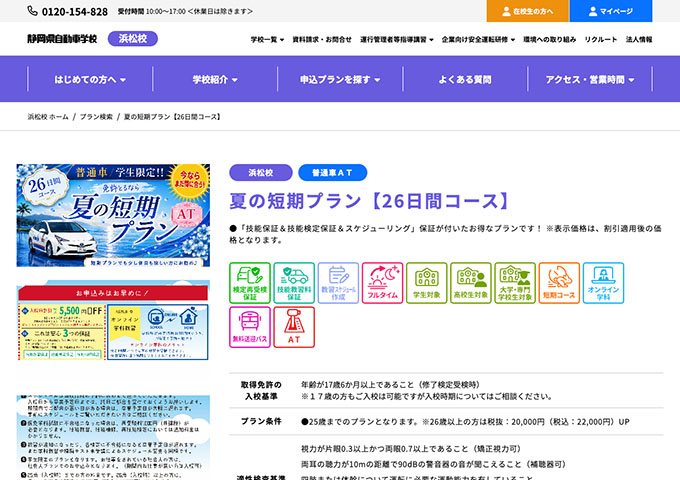Expand the 学校紹介 menu
Viewport: 680px width, 480px height.
(215, 79)
